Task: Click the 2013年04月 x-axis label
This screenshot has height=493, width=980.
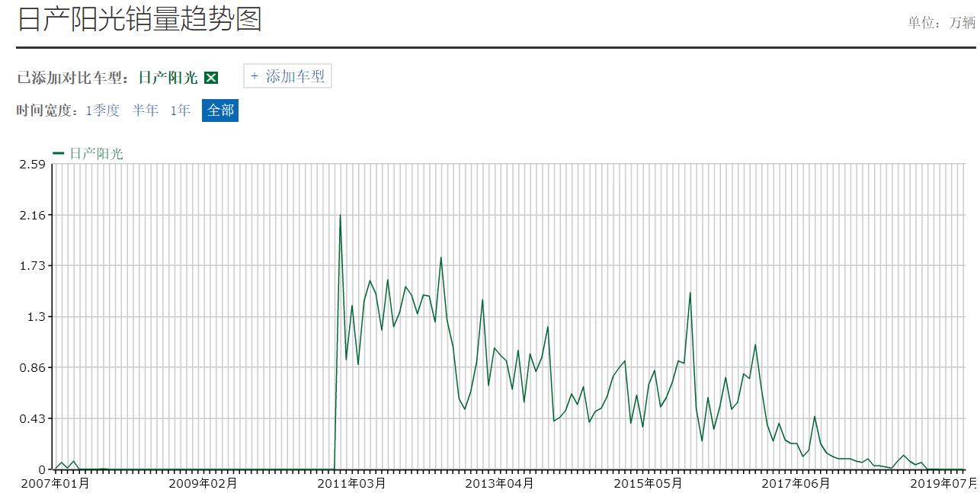Action: [499, 483]
